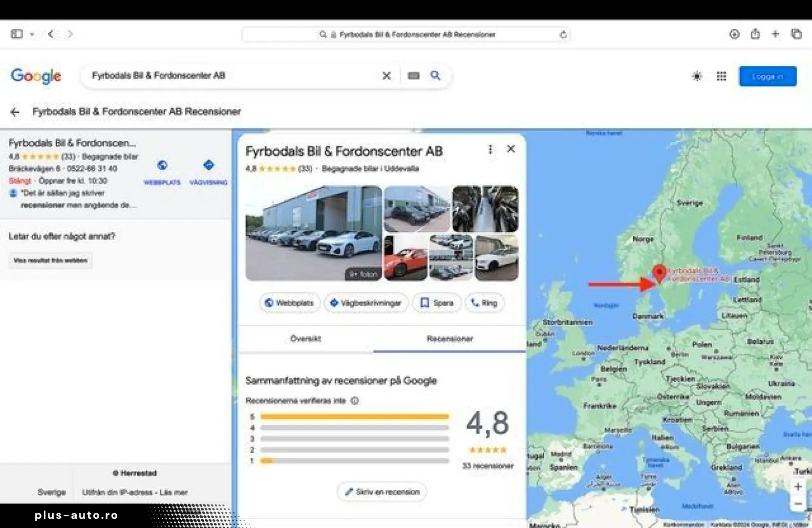Click 'Visa resultat från webben'
Image resolution: width=812 pixels, height=528 pixels.
pyautogui.click(x=50, y=261)
